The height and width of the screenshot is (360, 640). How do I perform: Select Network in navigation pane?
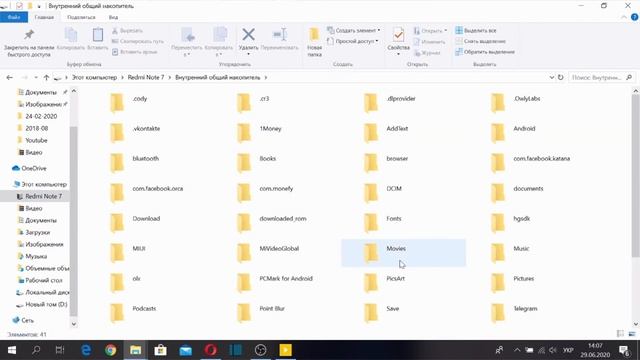[x=23, y=320]
